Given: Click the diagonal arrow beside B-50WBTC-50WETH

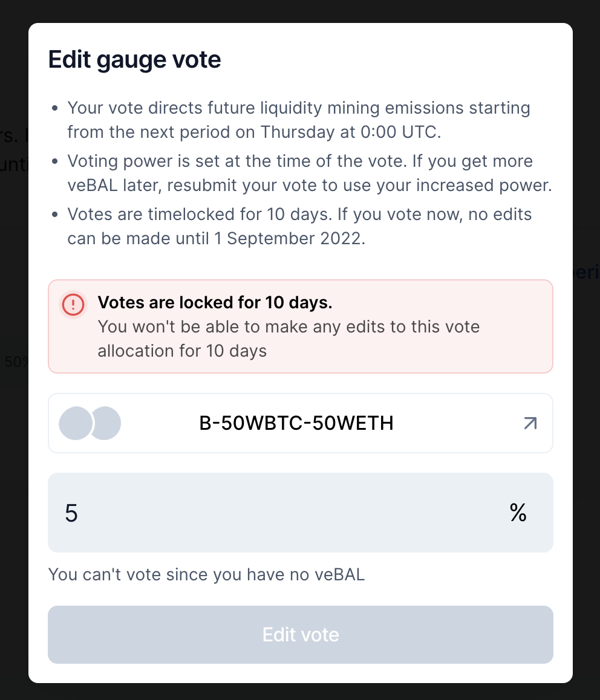Looking at the screenshot, I should click(530, 423).
